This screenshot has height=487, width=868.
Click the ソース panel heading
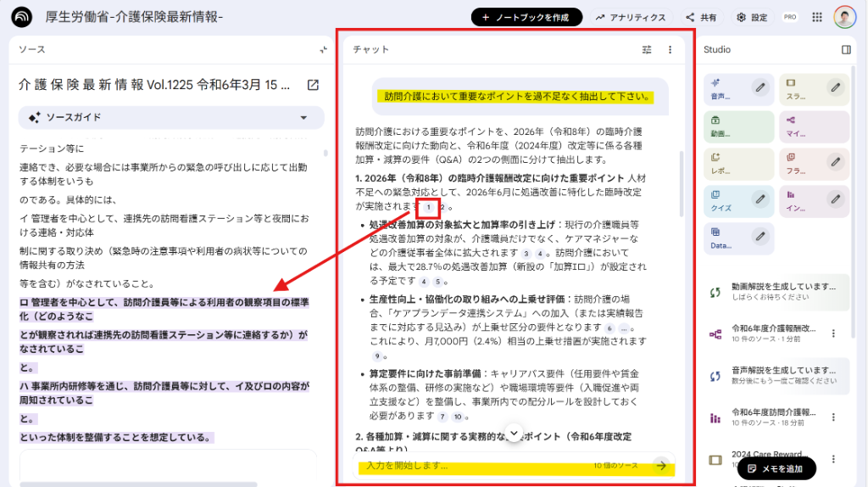pyautogui.click(x=31, y=49)
